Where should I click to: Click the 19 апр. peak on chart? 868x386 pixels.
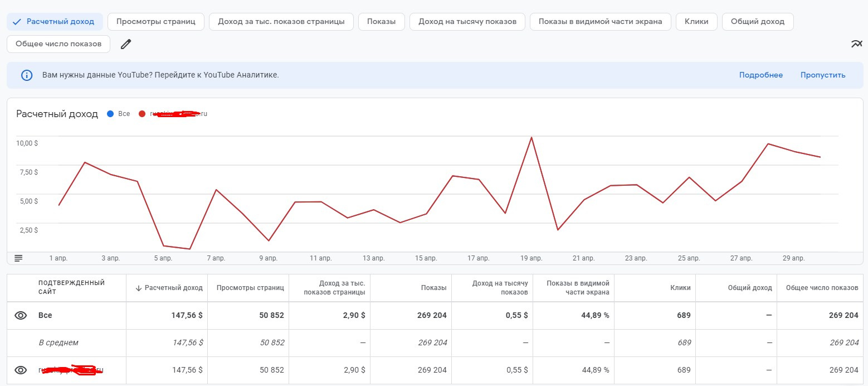tap(531, 137)
